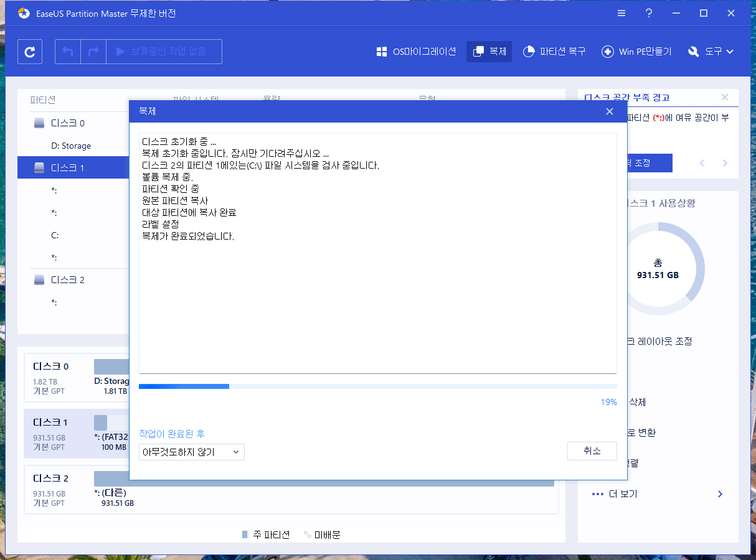Viewport: 756px width, 560px height.
Task: Click the 디스크 0 drive icon
Action: (x=39, y=123)
